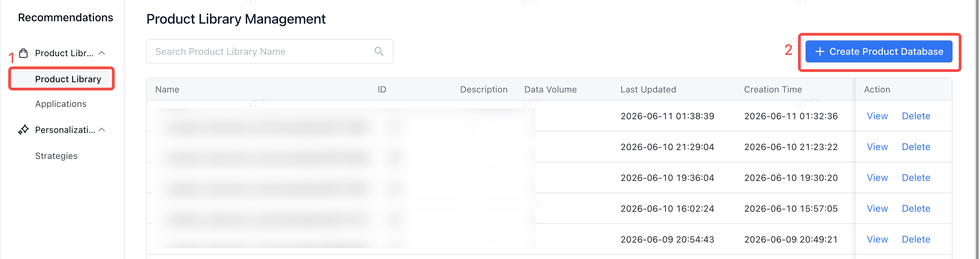View the library updated 2026-06-10 21:29:04
Viewport: 980px width, 259px height.
[877, 147]
